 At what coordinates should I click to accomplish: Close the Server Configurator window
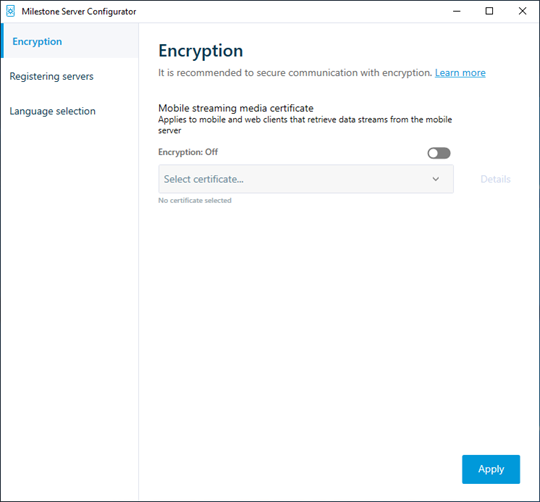522,11
